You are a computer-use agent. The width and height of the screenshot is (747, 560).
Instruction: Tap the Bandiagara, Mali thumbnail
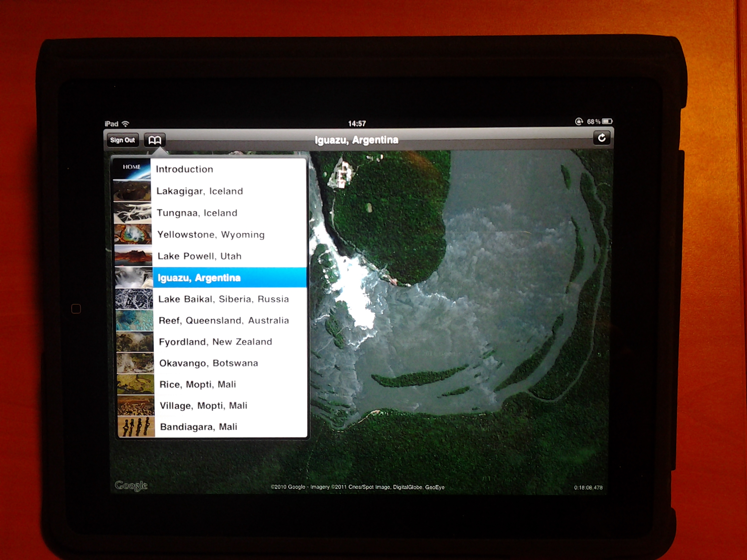[136, 427]
